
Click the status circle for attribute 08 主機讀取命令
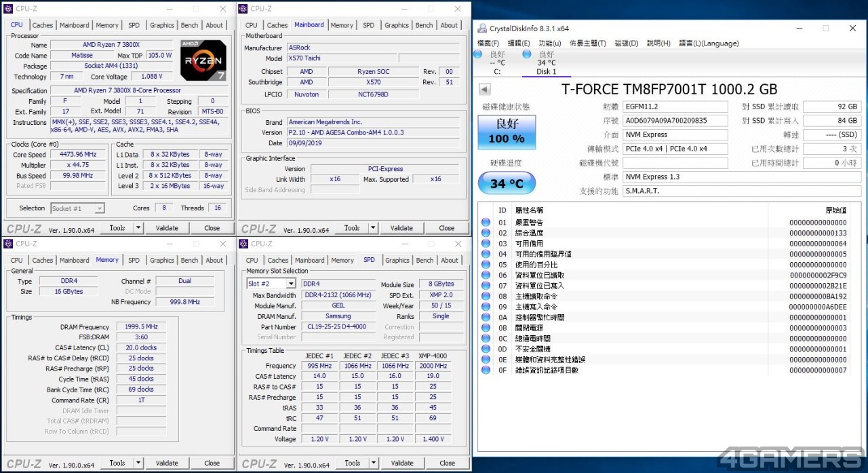tap(486, 296)
